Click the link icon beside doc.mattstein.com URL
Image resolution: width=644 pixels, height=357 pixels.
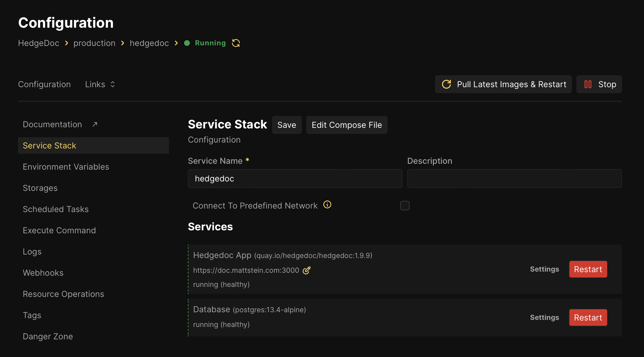307,270
